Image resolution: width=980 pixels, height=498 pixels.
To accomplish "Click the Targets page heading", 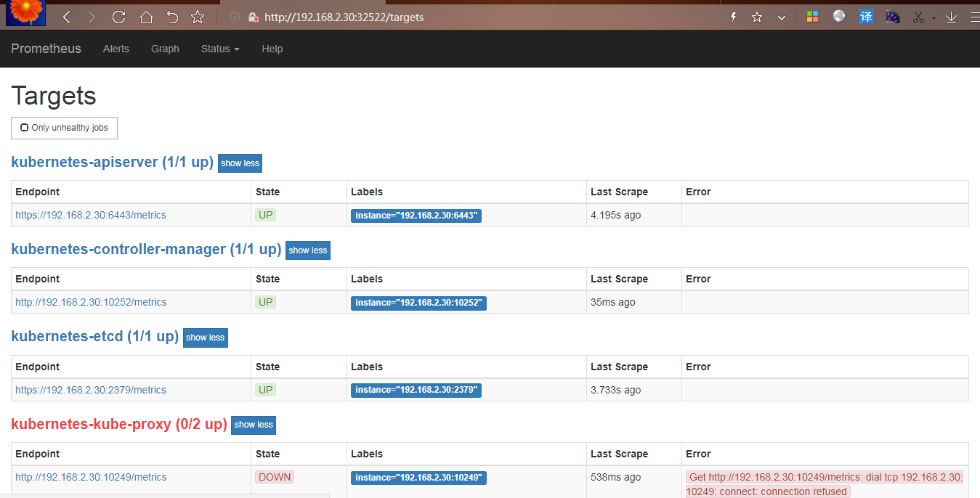I will (54, 96).
